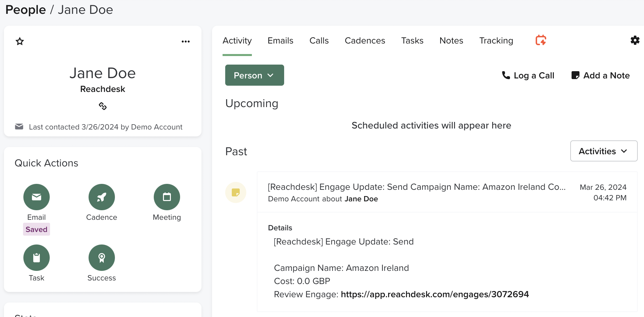Switch to the Emails tab

[281, 41]
